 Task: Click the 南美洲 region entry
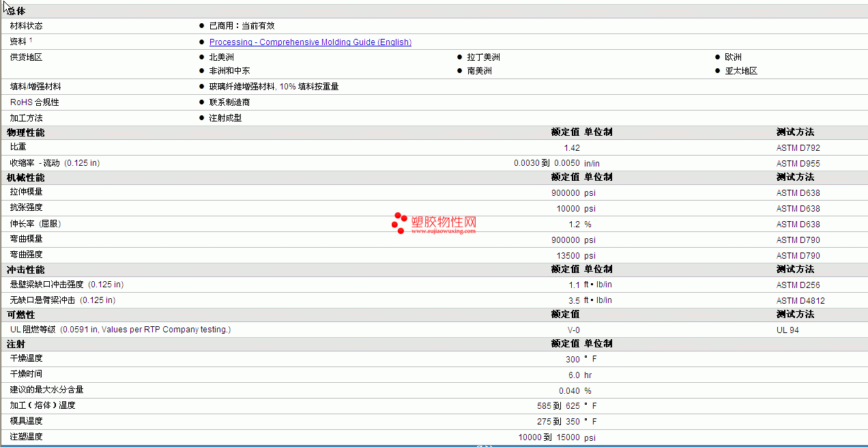coord(480,71)
